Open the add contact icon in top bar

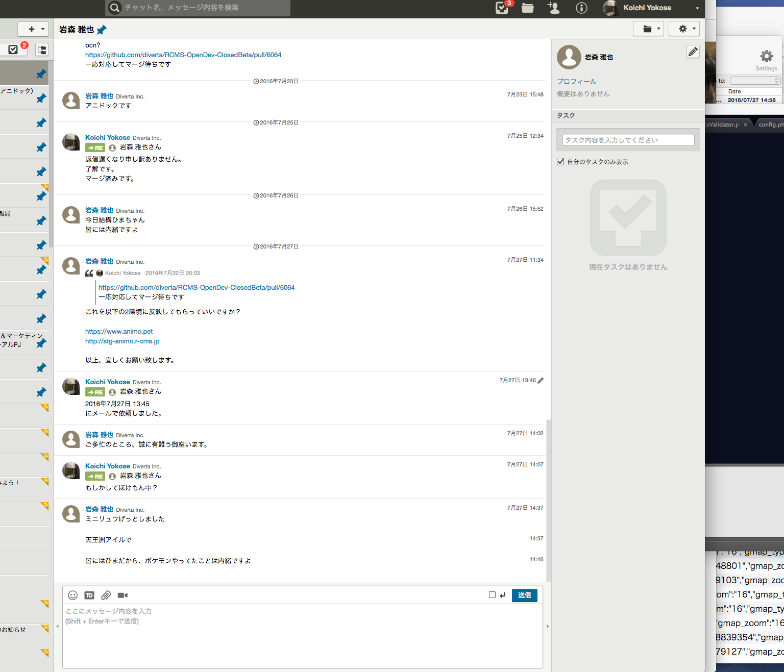pyautogui.click(x=553, y=8)
